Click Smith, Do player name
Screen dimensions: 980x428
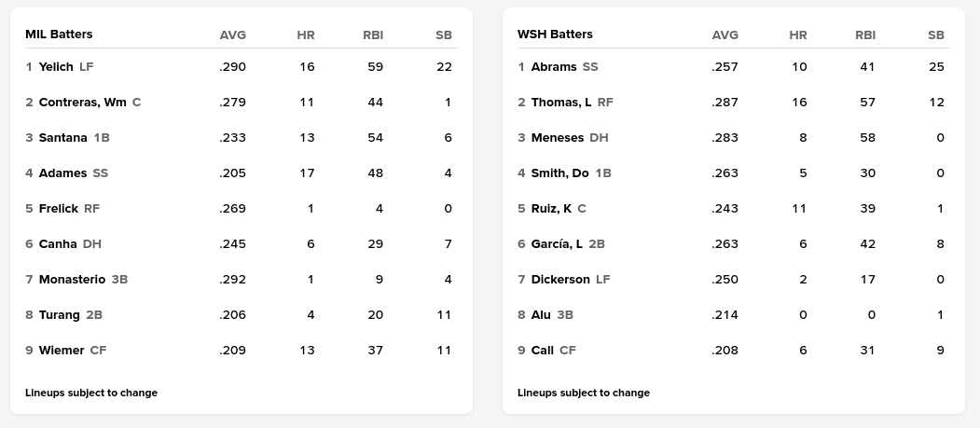559,173
